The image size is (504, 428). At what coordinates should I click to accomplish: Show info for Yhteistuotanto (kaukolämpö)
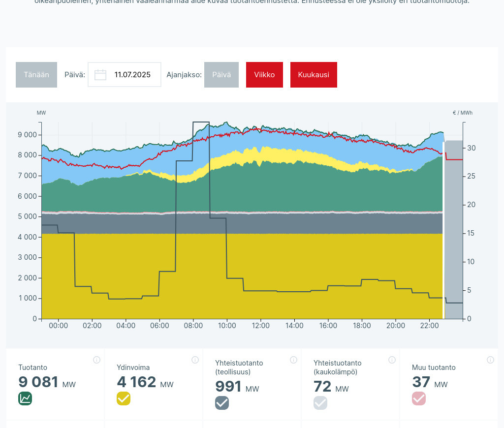(x=392, y=360)
